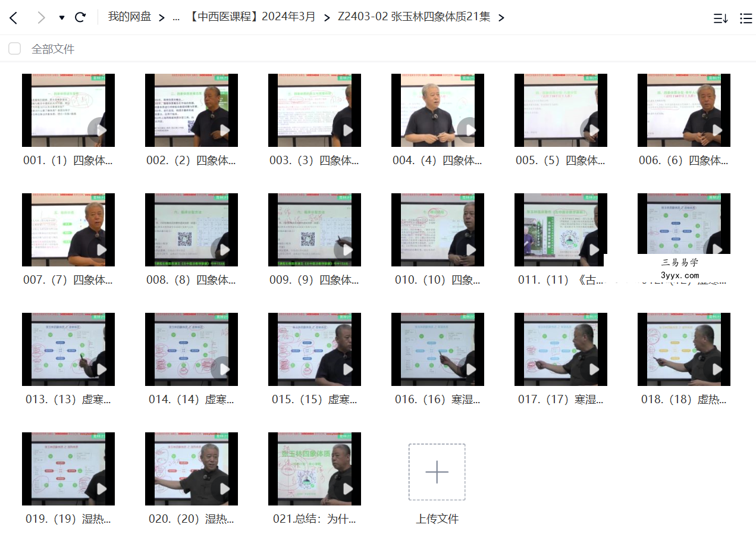Select file name 006.（6）四象体...
The image size is (756, 537).
click(683, 161)
